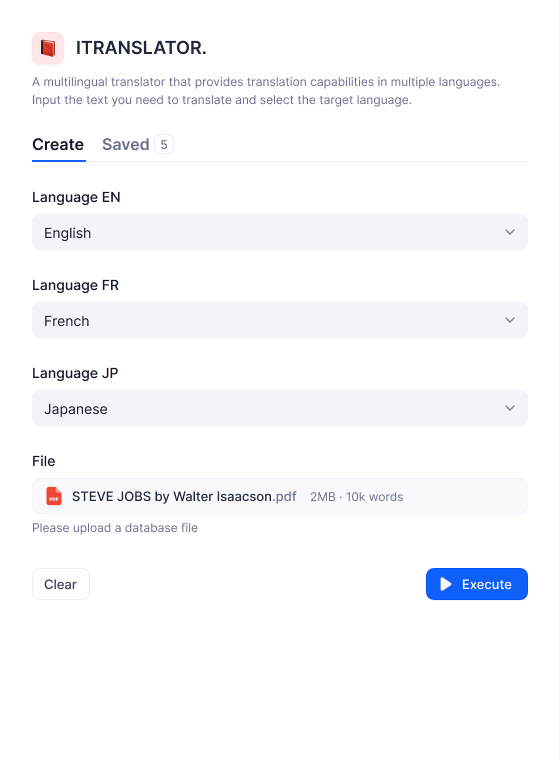Screen dimensions: 560x760
Task: Run translation with Execute button
Action: coord(477,584)
